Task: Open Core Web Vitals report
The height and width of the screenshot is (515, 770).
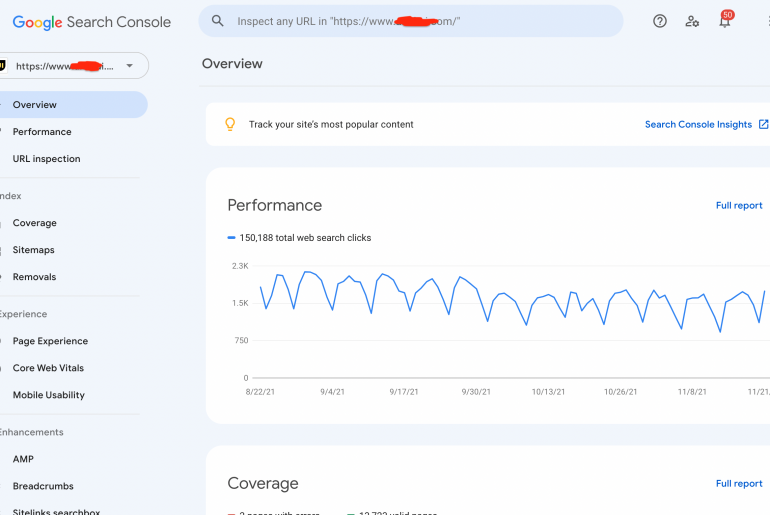Action: (48, 368)
